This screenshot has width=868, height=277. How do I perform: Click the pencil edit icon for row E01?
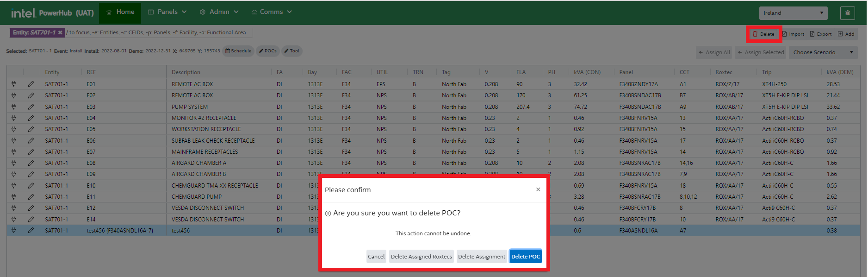[31, 84]
